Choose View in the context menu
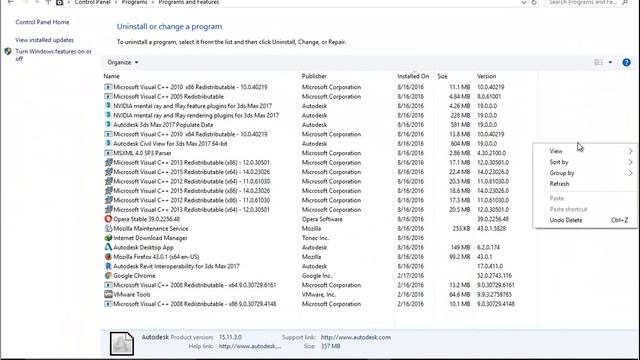Image resolution: width=640 pixels, height=360 pixels. (x=556, y=151)
